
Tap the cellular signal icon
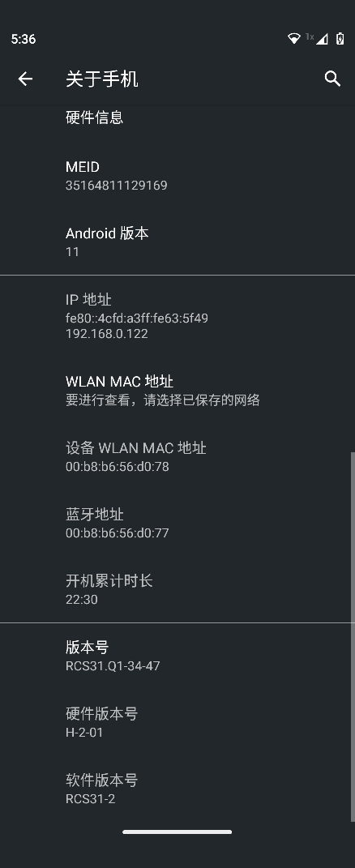point(321,39)
